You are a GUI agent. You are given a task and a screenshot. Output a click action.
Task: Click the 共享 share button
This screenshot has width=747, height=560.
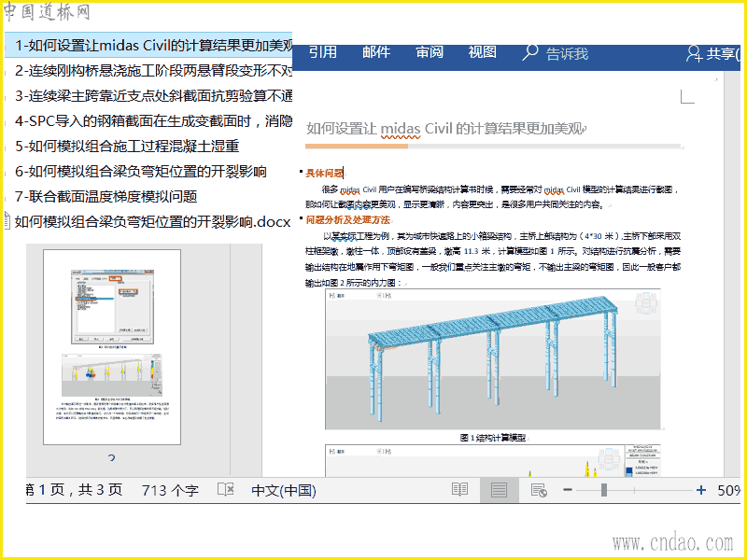tap(713, 53)
